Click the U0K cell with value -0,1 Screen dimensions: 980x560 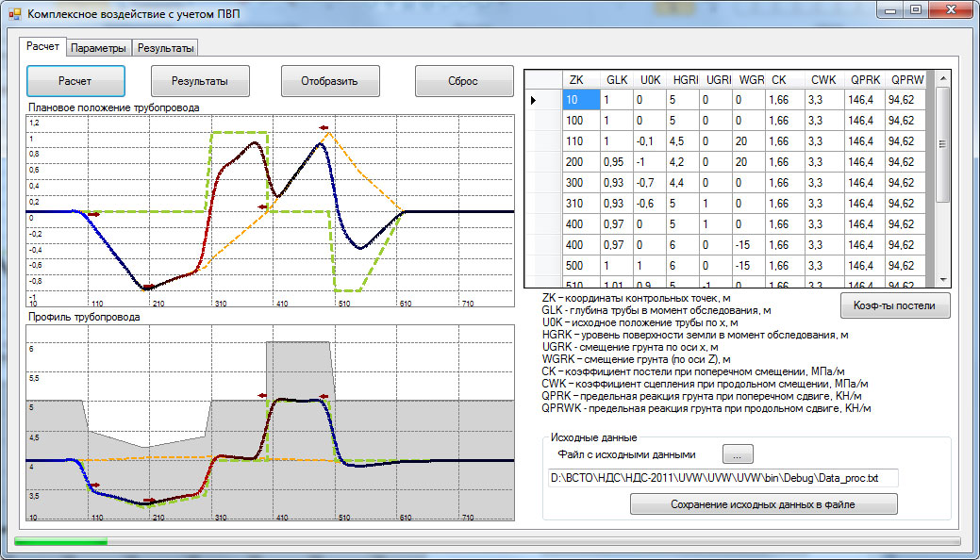pos(650,141)
